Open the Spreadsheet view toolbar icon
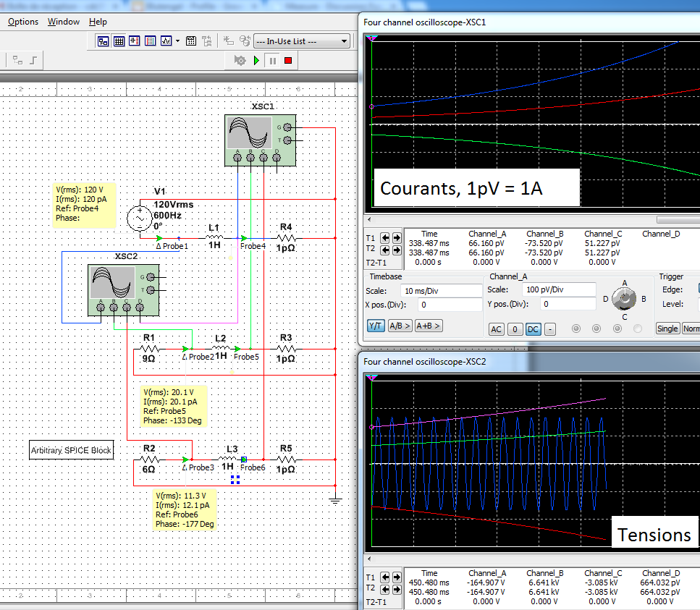700x610 pixels. [x=119, y=41]
